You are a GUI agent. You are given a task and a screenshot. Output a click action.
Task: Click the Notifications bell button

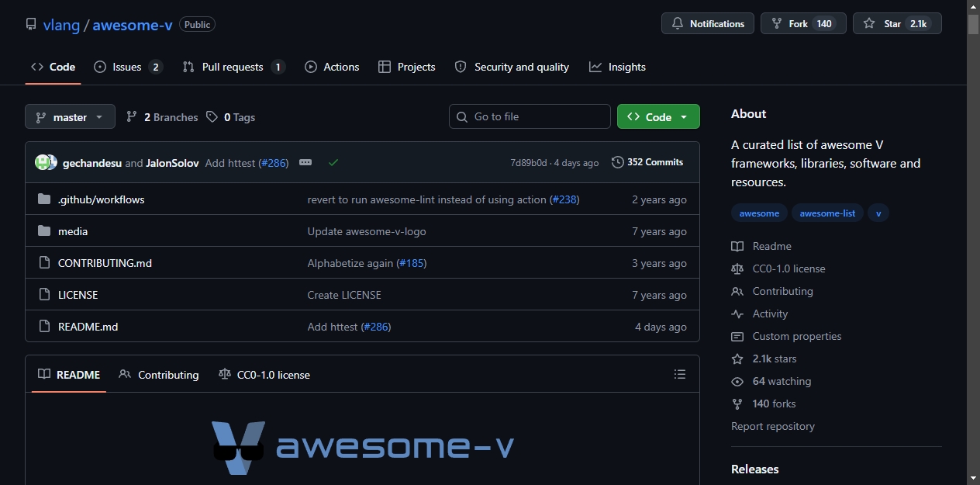pyautogui.click(x=708, y=23)
